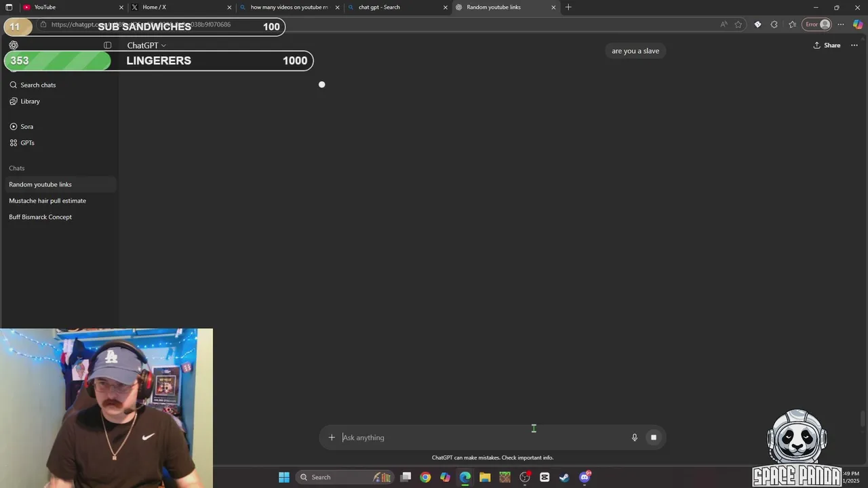Open Minecraft from the taskbar
The width and height of the screenshot is (868, 488).
505,477
